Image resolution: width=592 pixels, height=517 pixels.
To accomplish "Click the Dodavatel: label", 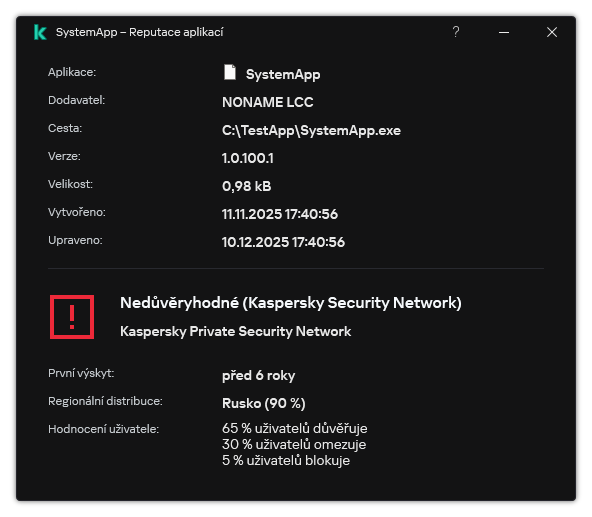I will pyautogui.click(x=76, y=100).
